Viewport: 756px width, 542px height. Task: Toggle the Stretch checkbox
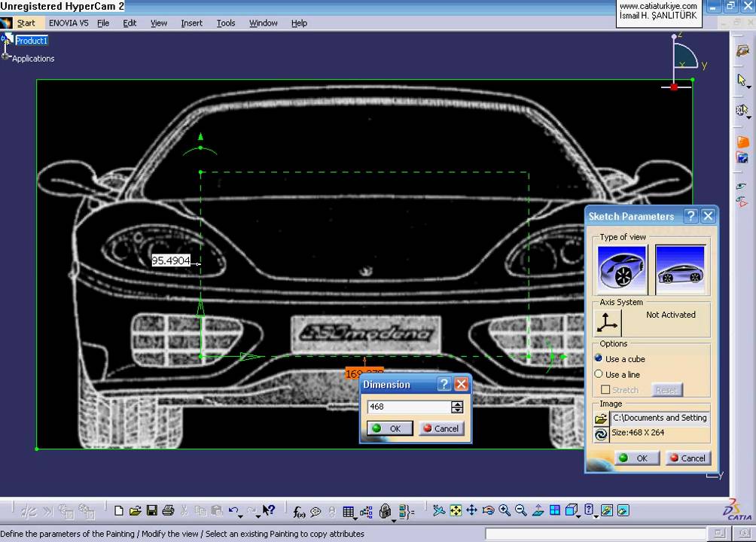605,389
